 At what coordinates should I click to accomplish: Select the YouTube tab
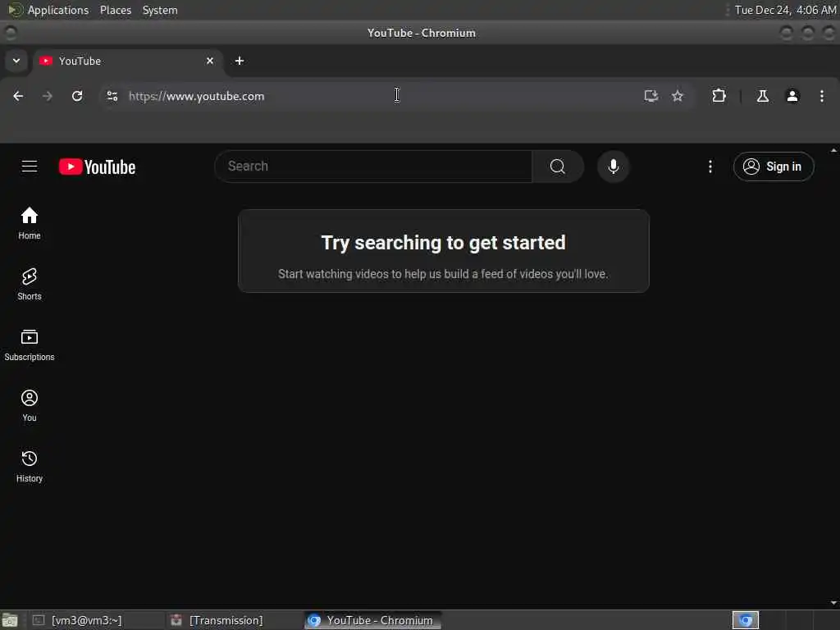127,61
